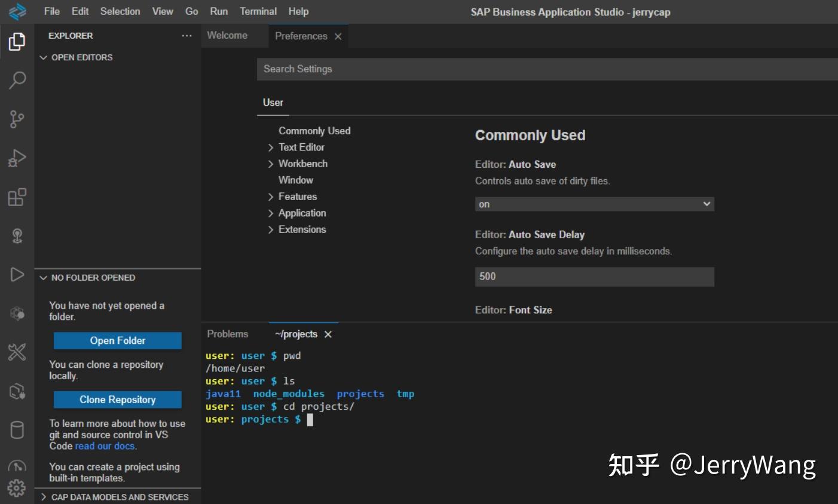Screen dimensions: 838x504
Task: Open the play-triangle Run Configurations icon
Action: (17, 275)
